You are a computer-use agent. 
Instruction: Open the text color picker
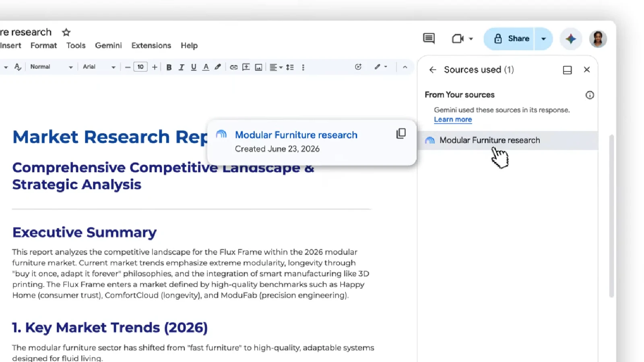[206, 67]
